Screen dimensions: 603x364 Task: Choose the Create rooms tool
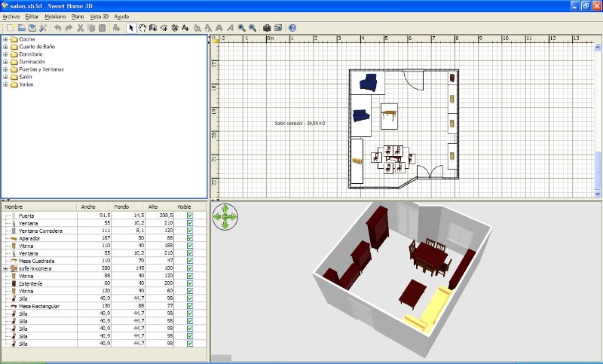click(x=164, y=28)
